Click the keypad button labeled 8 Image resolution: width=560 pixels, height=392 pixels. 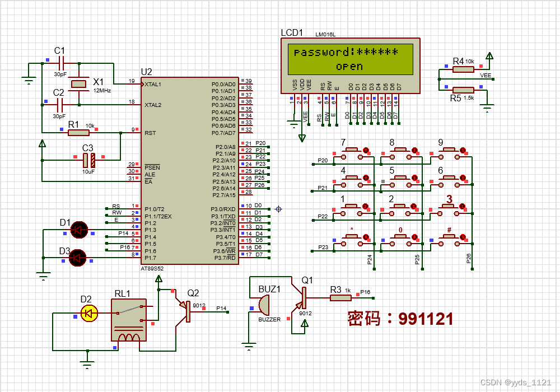point(401,153)
